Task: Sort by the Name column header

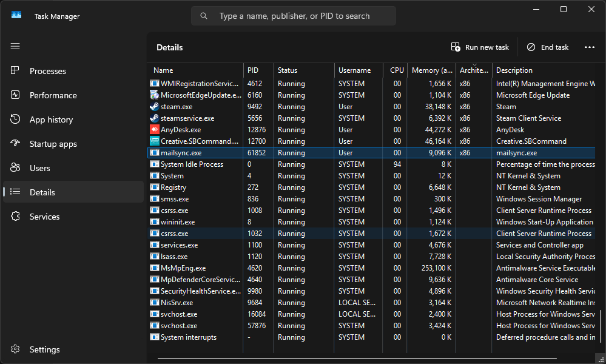Action: (197, 70)
